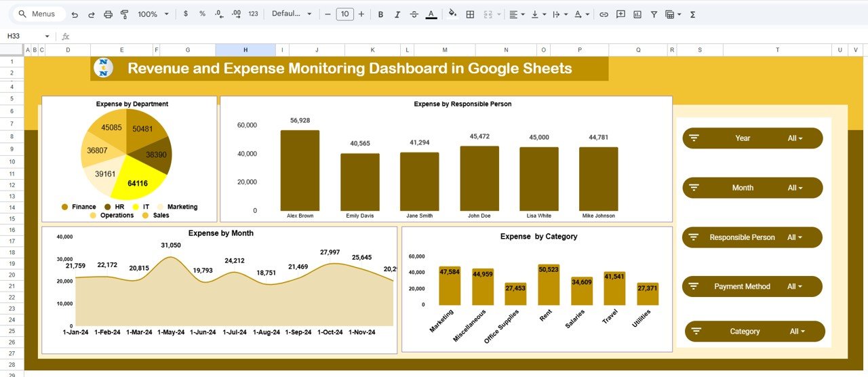Viewport: 868px width, 377px height.
Task: Open the fill color picker
Action: click(x=452, y=14)
